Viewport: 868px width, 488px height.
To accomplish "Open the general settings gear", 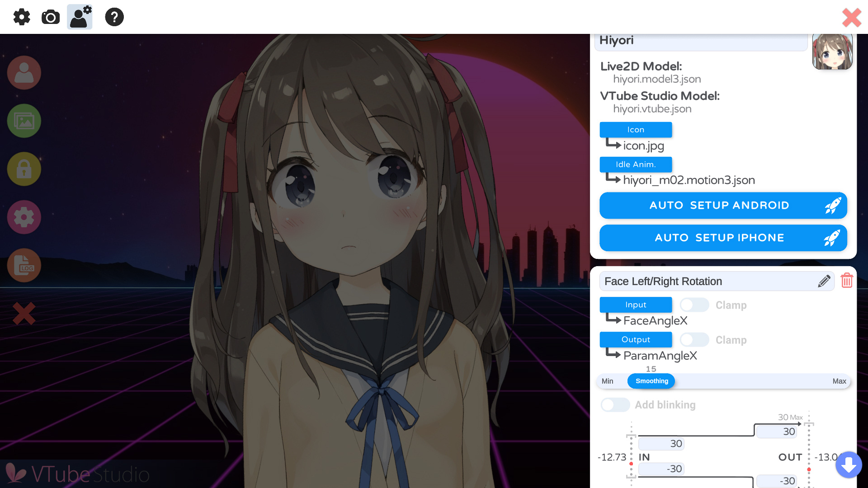I will (22, 17).
